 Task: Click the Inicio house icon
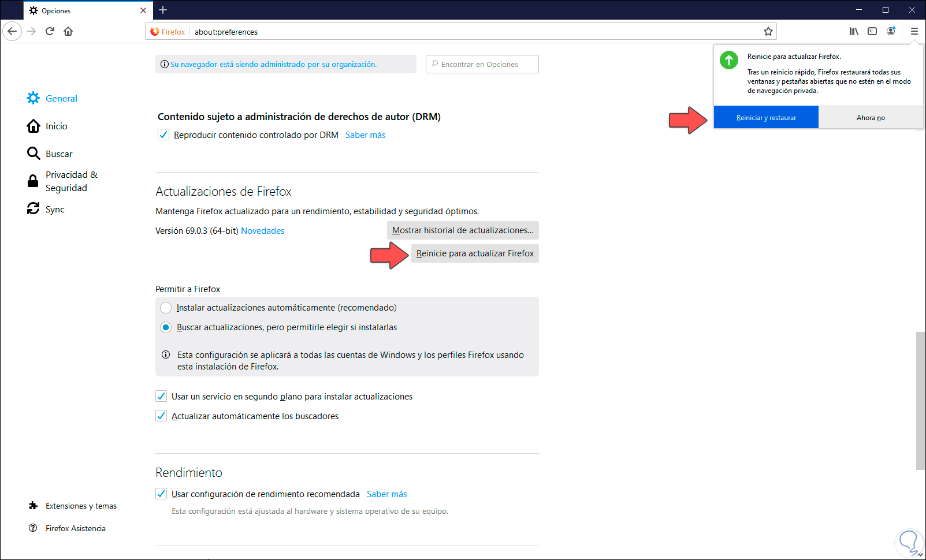tap(34, 126)
